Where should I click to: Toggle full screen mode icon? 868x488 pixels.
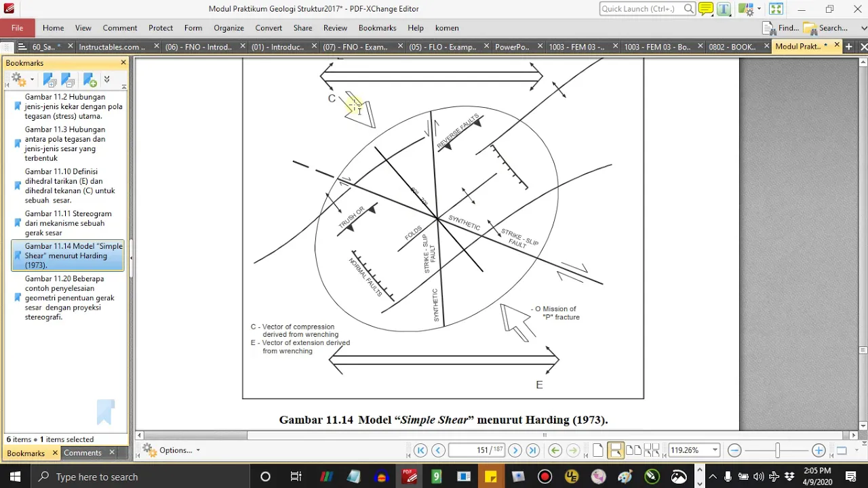pyautogui.click(x=776, y=9)
